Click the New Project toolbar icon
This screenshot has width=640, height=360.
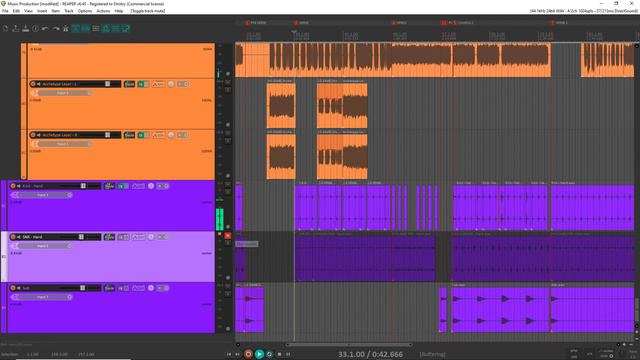(x=6, y=29)
